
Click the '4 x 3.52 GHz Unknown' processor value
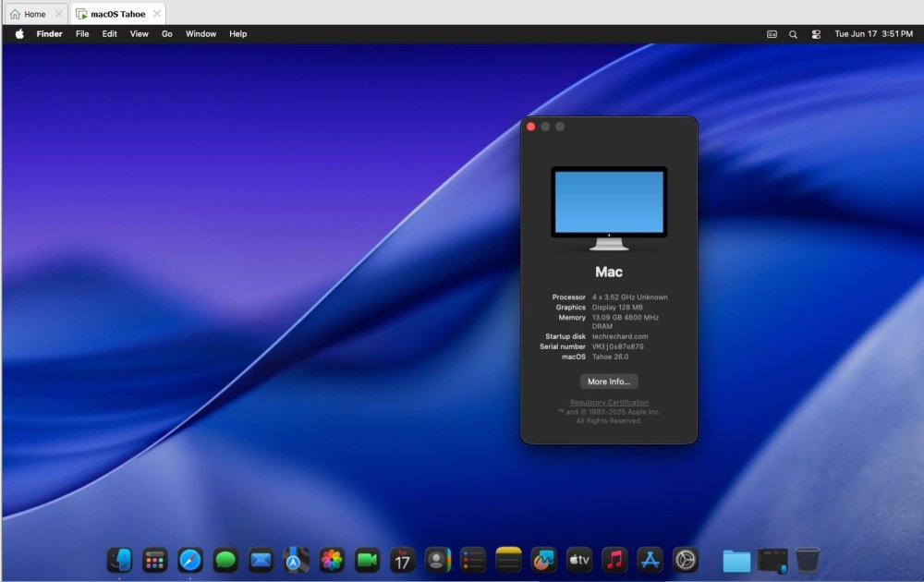click(x=630, y=297)
